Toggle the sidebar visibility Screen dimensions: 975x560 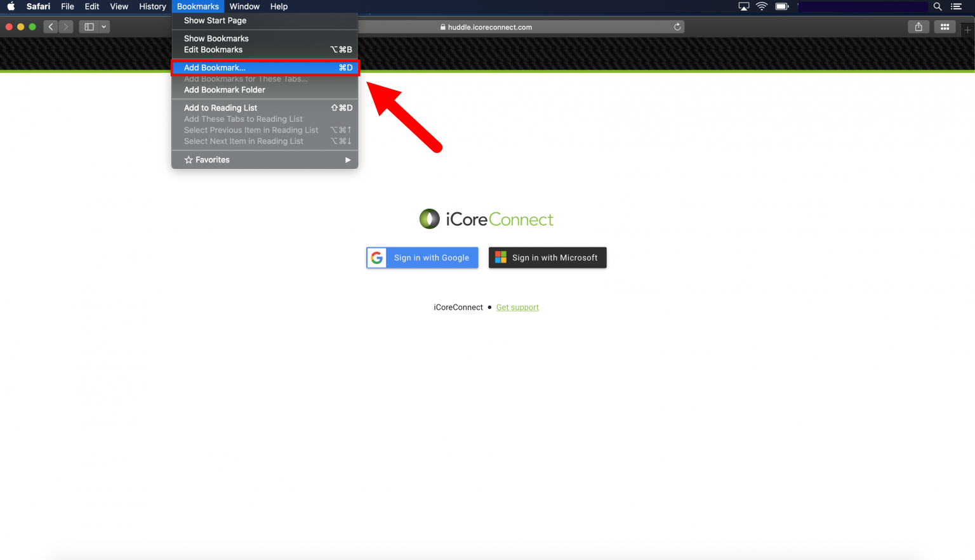(90, 27)
